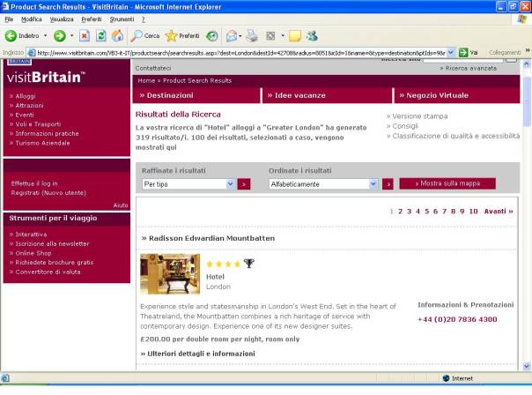Open Radisson Edwardian Mountbatten listing title
Screen dimensions: 532x395
coord(211,238)
